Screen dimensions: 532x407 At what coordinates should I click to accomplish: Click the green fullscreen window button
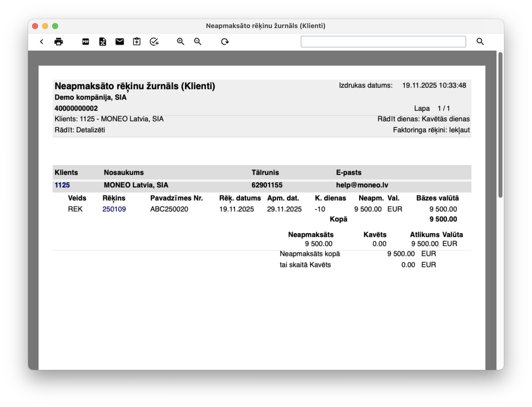(x=55, y=26)
